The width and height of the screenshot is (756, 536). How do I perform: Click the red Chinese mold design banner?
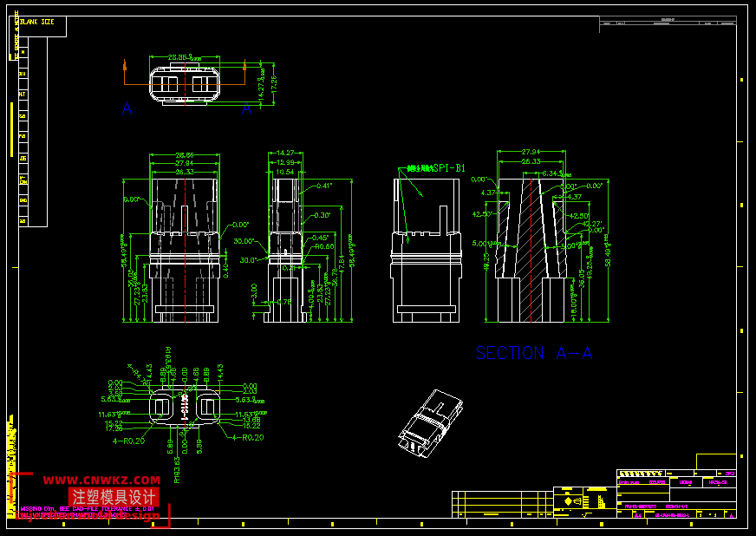(x=114, y=497)
